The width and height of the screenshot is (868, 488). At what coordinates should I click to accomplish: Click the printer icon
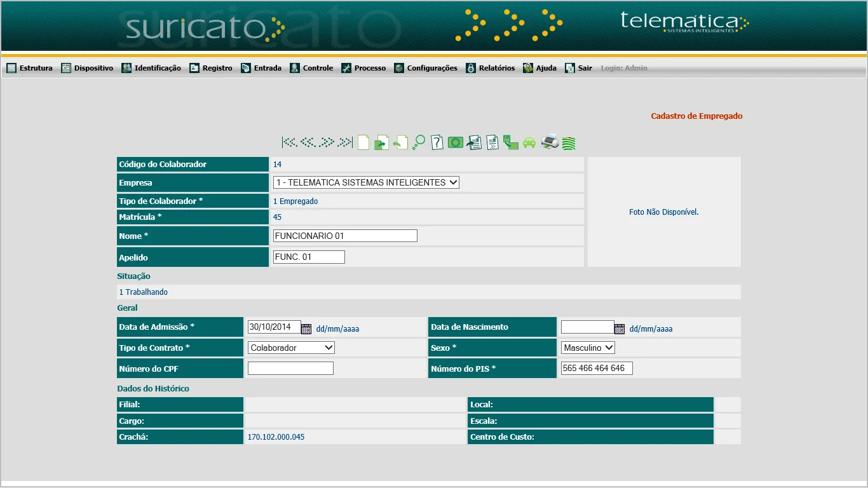pos(550,142)
